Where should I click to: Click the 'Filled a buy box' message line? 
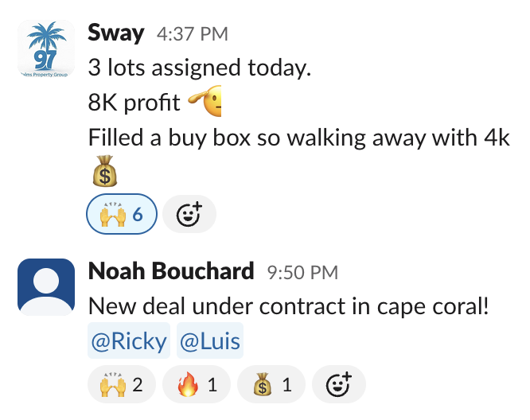[298, 138]
